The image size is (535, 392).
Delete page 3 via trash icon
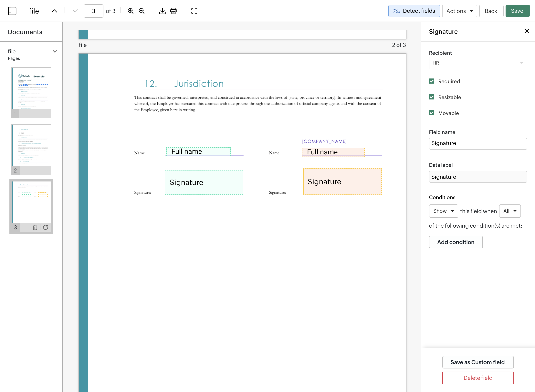[35, 227]
